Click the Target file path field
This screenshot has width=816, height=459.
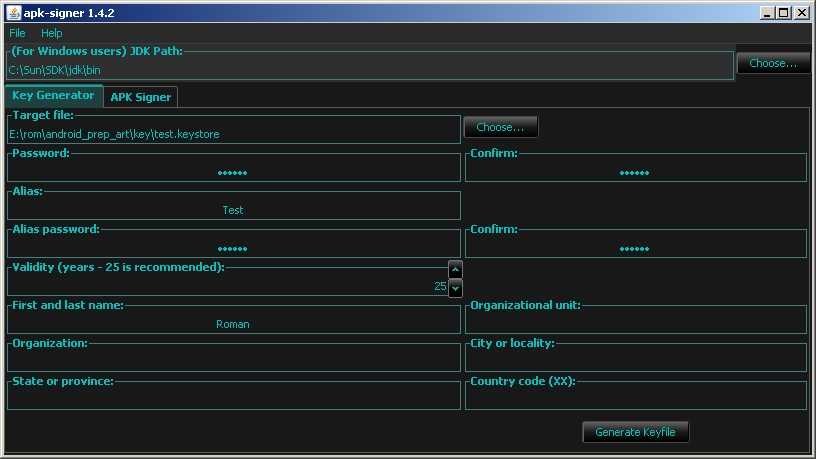tap(232, 134)
